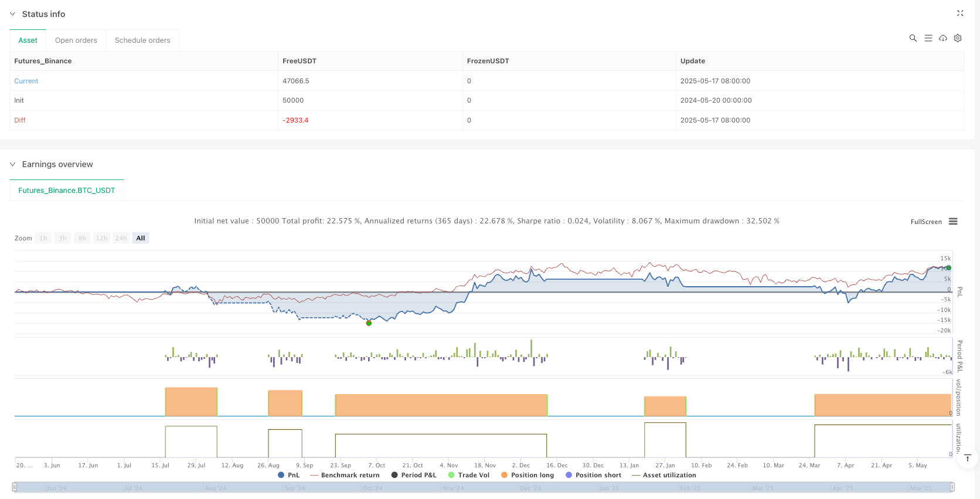Collapse the Earnings overview section
980x499 pixels.
pos(12,164)
